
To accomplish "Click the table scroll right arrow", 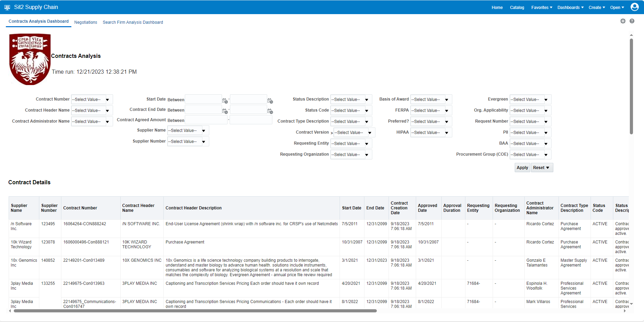I will pyautogui.click(x=625, y=311).
